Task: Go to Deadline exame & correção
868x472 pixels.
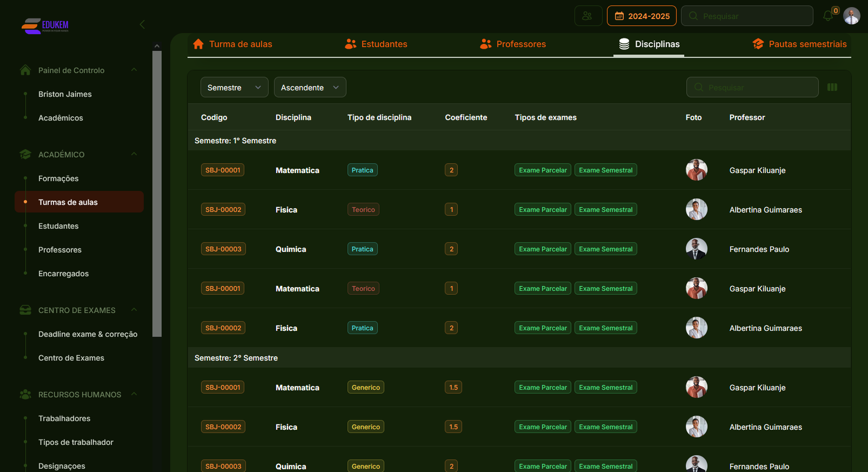Action: click(88, 334)
